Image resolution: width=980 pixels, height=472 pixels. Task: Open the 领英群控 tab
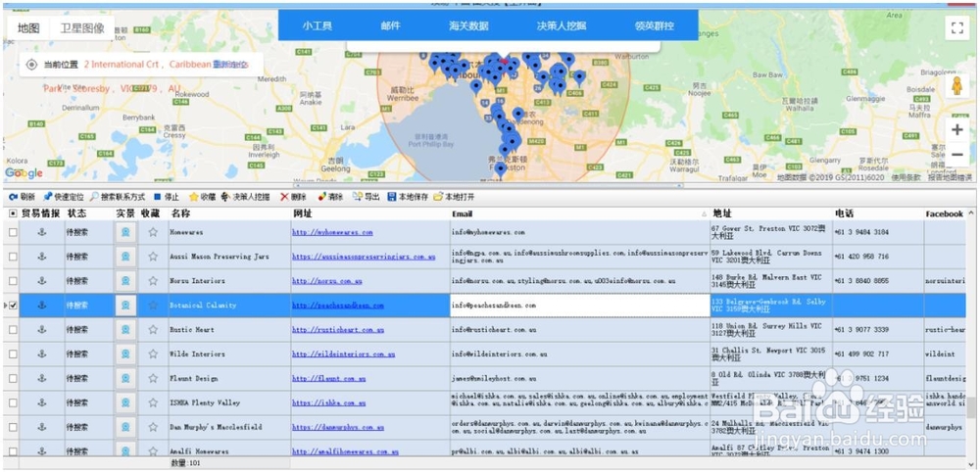point(655,26)
